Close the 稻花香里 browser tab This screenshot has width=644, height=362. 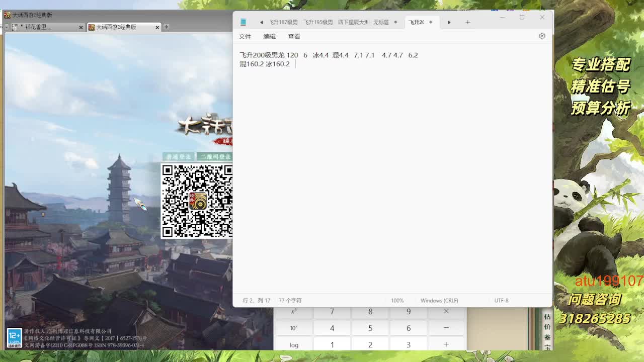tap(81, 27)
